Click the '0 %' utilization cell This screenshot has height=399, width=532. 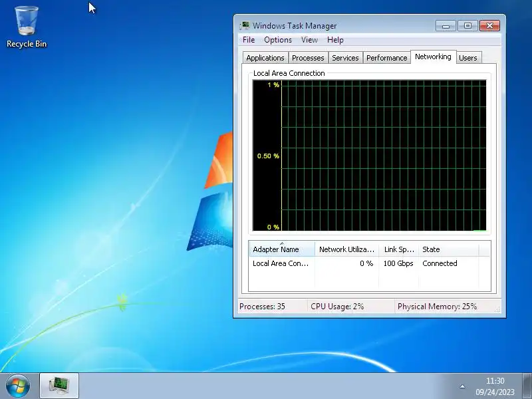click(366, 263)
